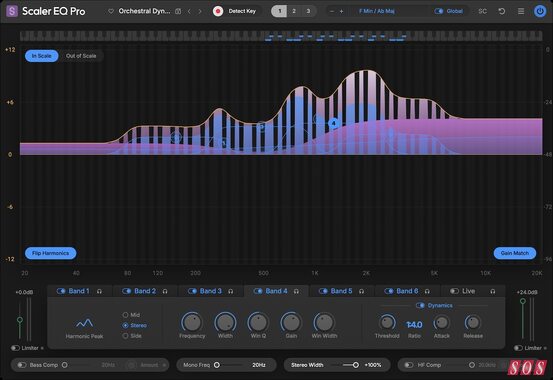The image size is (553, 380).
Task: Switch to snapshot slot 1
Action: click(x=279, y=11)
